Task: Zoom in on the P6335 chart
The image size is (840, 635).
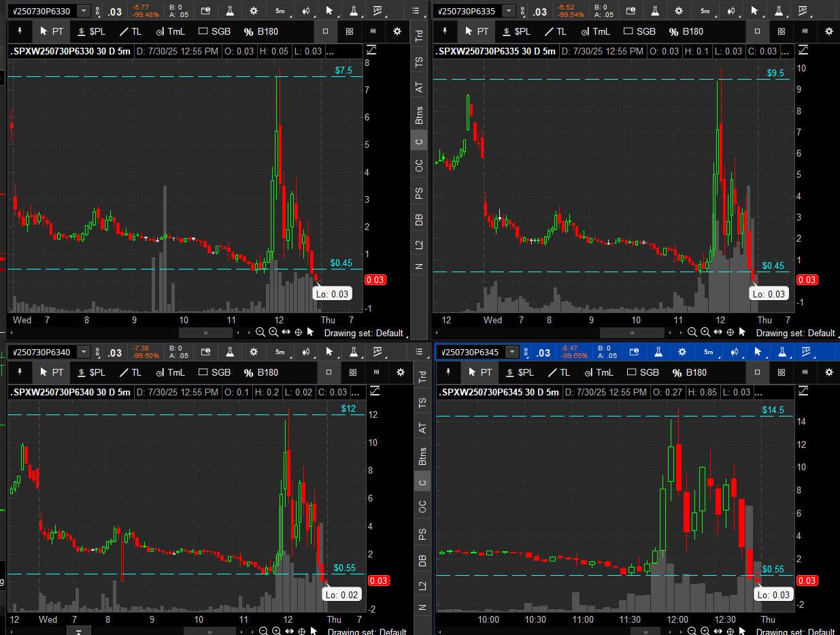Action: (705, 332)
